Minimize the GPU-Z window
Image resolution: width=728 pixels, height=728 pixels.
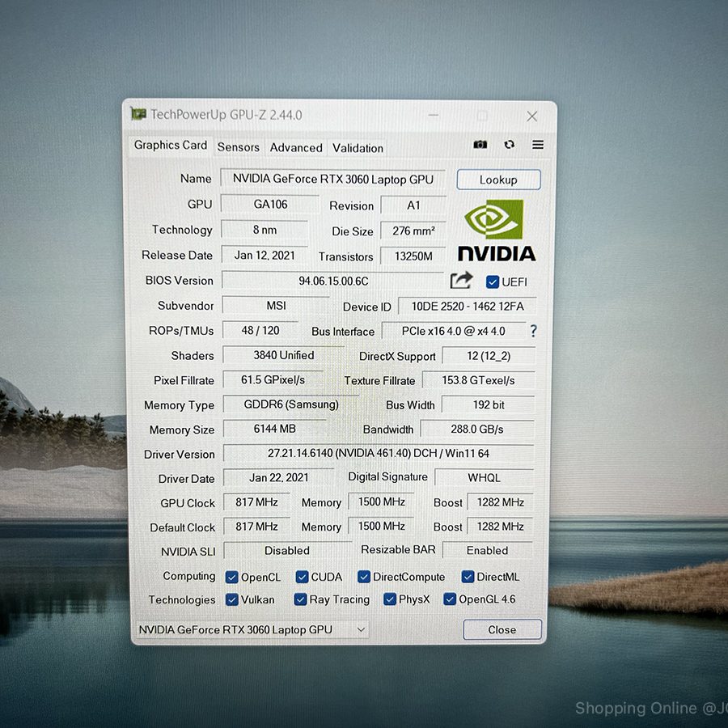pyautogui.click(x=434, y=115)
